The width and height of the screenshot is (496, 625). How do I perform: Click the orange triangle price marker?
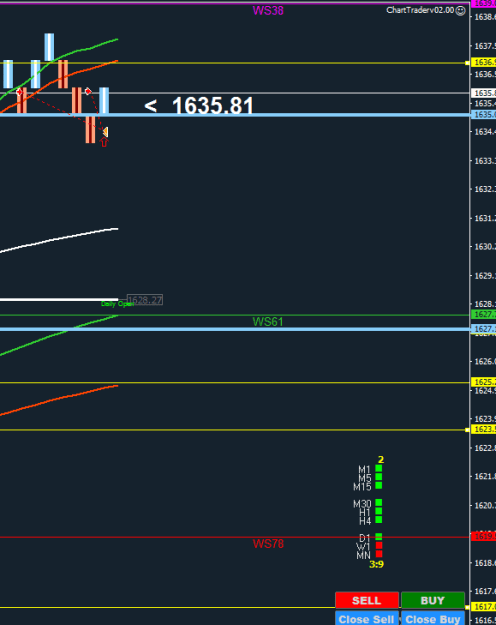pos(105,132)
